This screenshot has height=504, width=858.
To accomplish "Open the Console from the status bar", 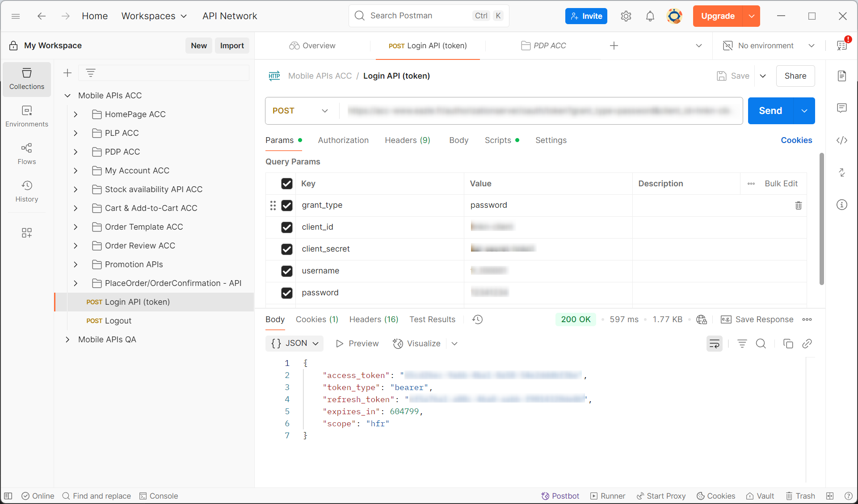I will (159, 496).
